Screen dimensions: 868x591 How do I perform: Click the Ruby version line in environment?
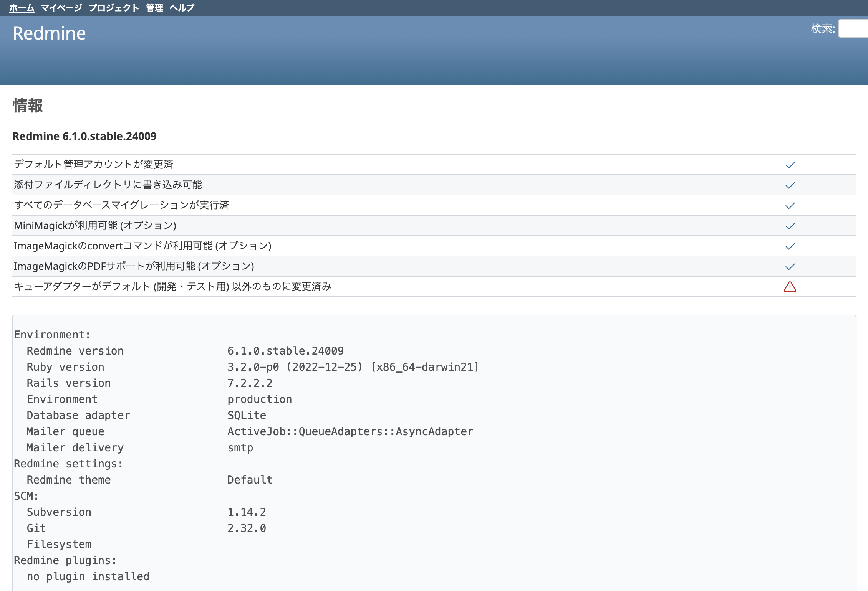65,367
